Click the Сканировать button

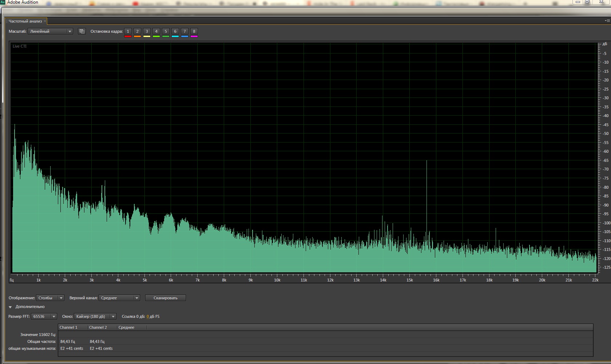pos(165,298)
